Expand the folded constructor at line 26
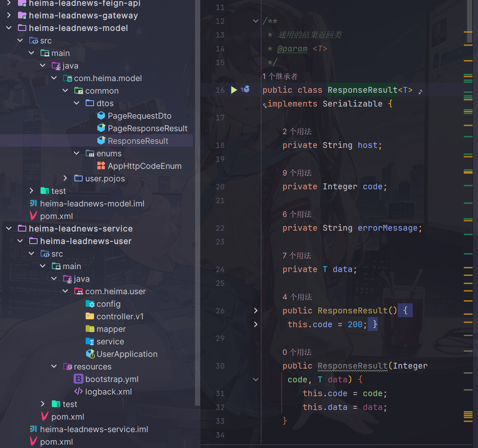Screen dimensions: 478x448 pyautogui.click(x=256, y=311)
